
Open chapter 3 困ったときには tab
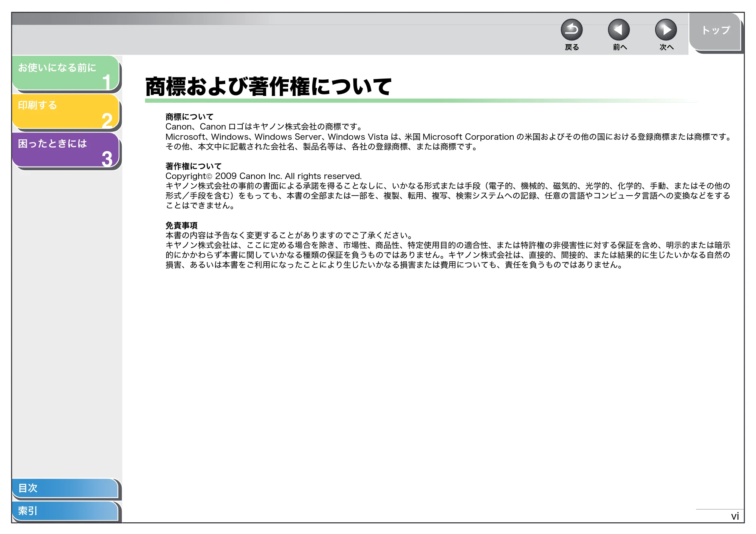point(66,150)
